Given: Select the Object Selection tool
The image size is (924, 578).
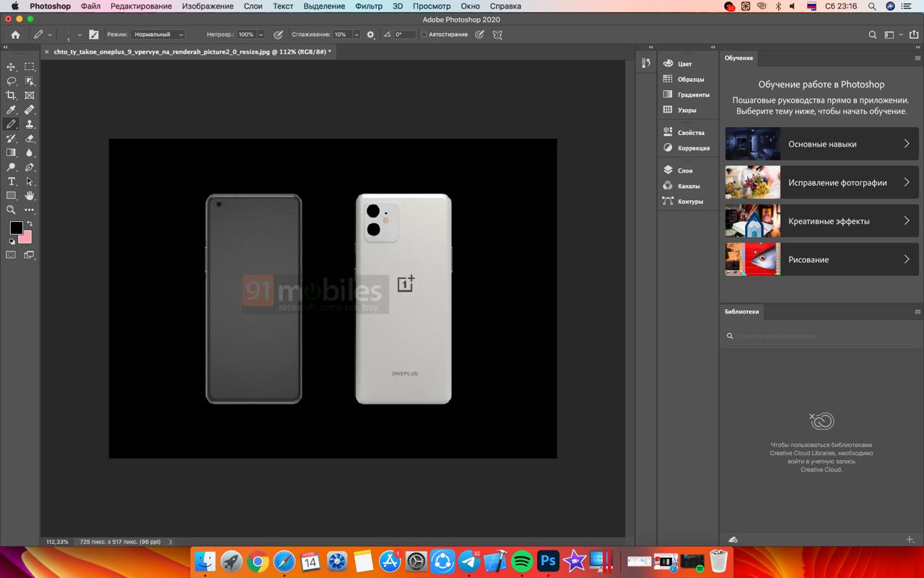Looking at the screenshot, I should click(x=30, y=81).
